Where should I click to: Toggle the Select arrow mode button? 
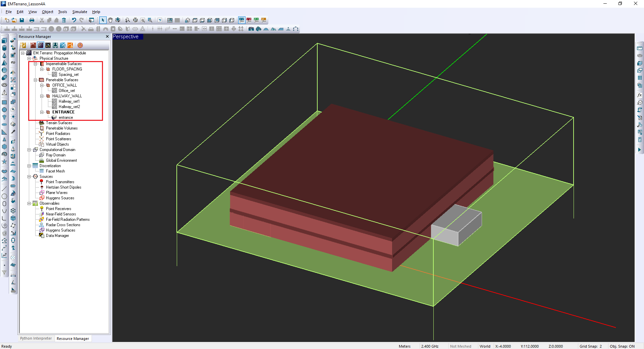click(103, 20)
